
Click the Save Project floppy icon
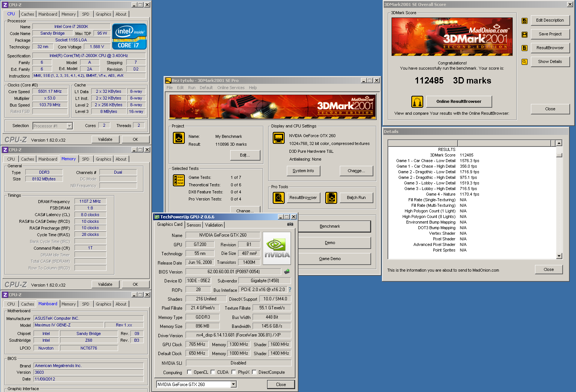525,35
